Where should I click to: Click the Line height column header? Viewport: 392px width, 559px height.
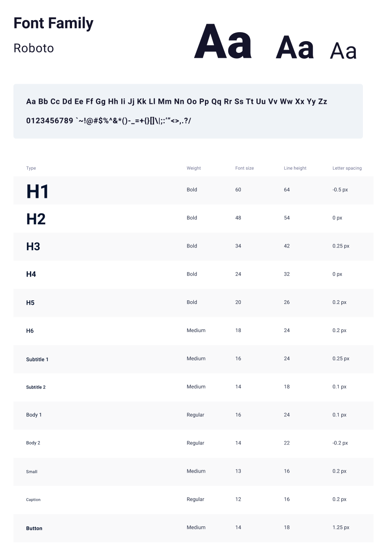[x=295, y=168]
